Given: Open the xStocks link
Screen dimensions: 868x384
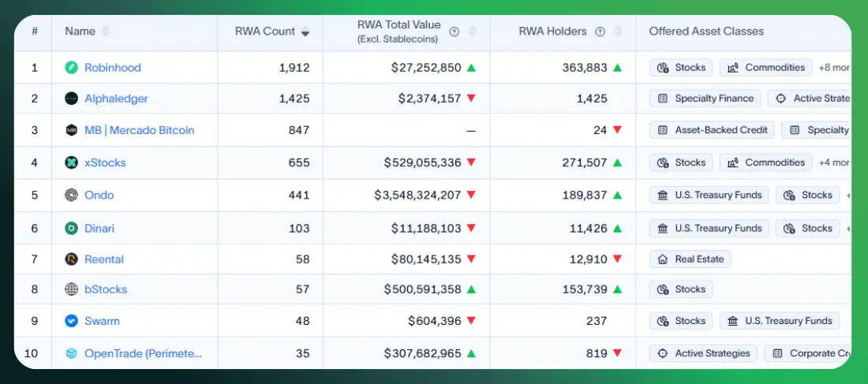Looking at the screenshot, I should (x=105, y=162).
